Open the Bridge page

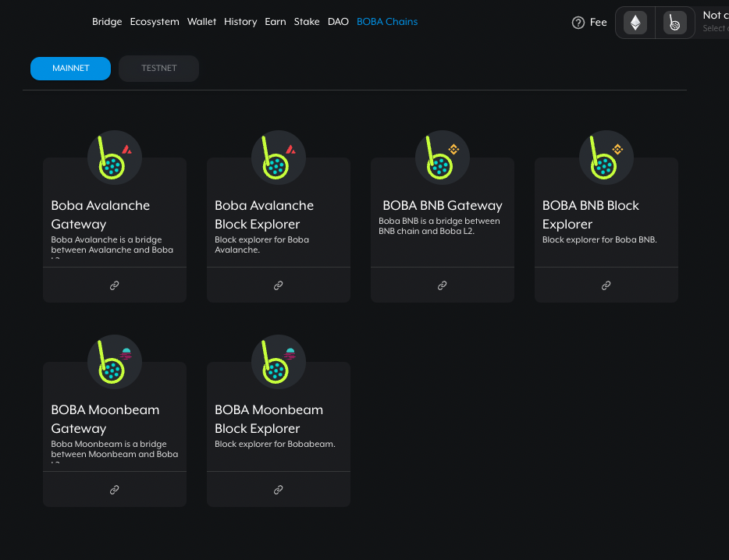(x=107, y=22)
